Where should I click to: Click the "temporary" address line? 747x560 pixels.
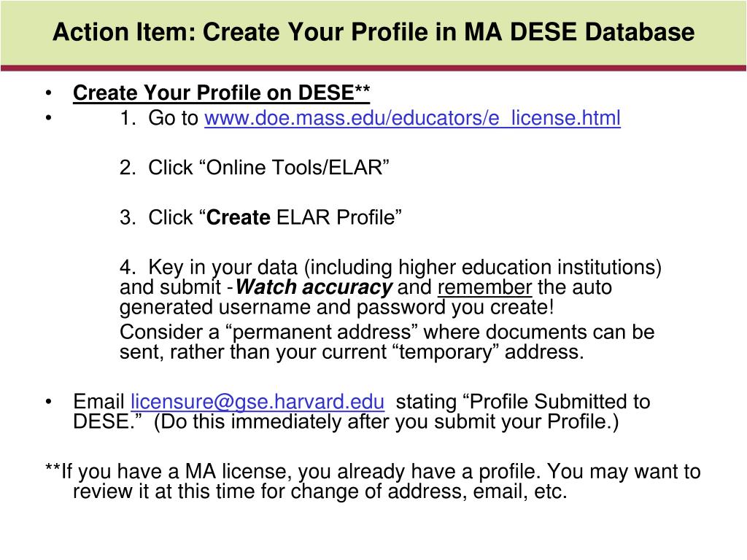coord(352,352)
